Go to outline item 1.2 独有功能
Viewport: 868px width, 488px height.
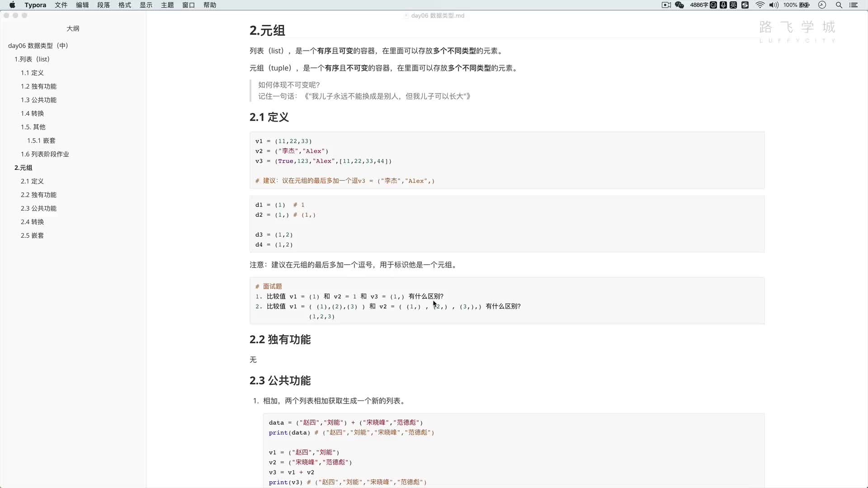point(38,86)
